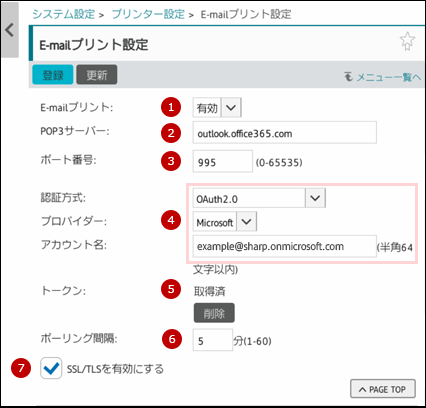
Task: Go to システム設定 breadcrumb
Action: pos(63,14)
